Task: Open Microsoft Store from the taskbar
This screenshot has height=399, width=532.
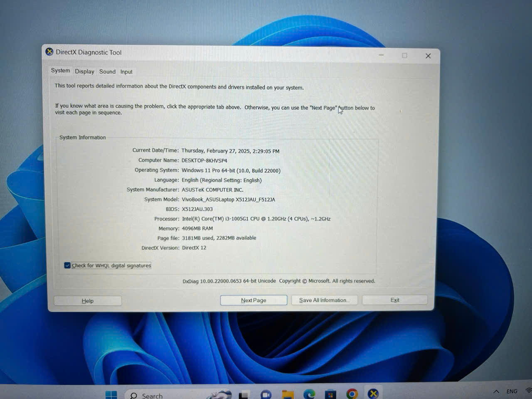Action: (x=330, y=395)
